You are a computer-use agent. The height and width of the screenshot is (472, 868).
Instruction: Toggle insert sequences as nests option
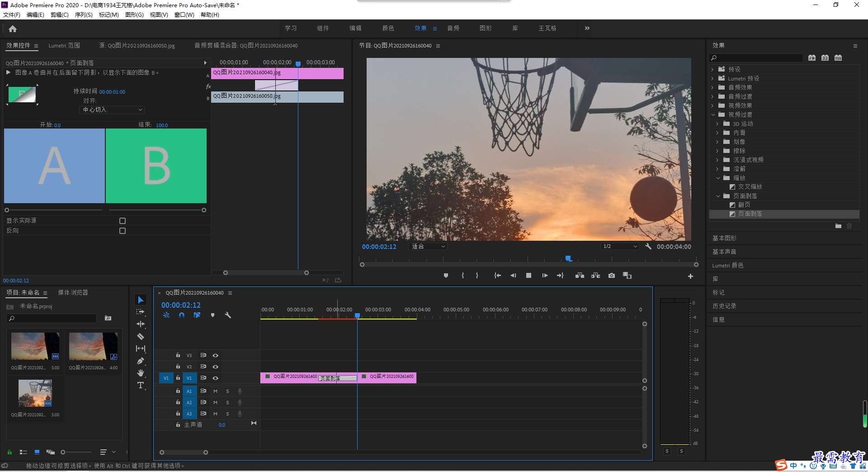[166, 315]
